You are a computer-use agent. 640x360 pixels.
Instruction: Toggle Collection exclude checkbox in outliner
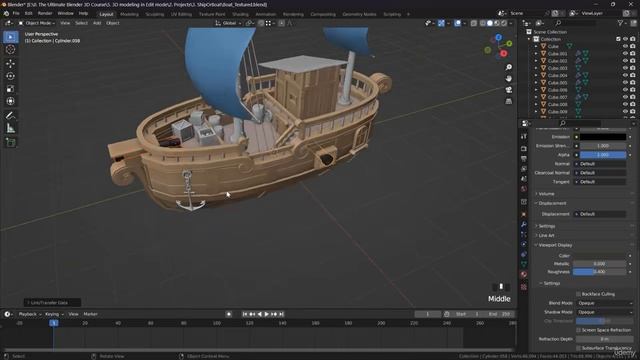tap(618, 39)
